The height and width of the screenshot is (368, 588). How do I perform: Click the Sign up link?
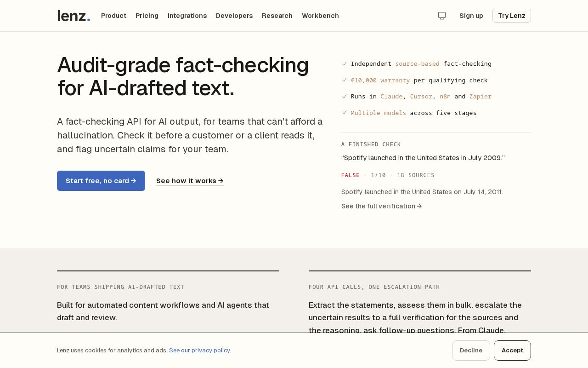pyautogui.click(x=471, y=16)
